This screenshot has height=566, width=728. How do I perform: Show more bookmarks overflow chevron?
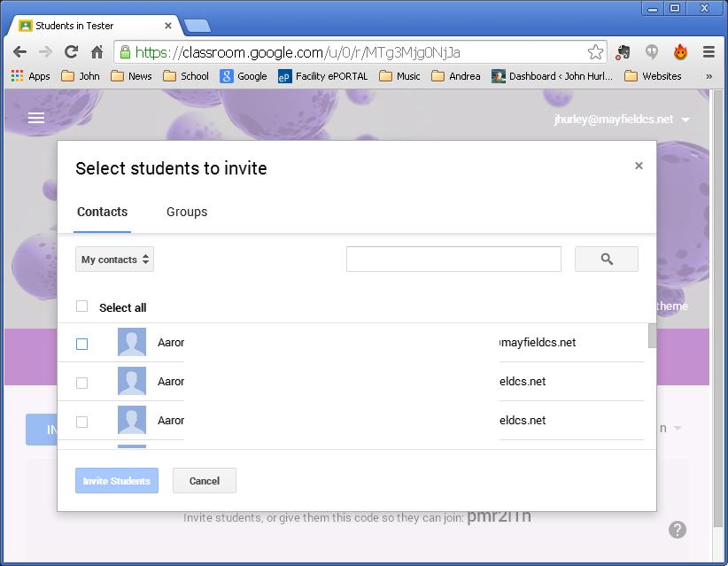tap(709, 76)
